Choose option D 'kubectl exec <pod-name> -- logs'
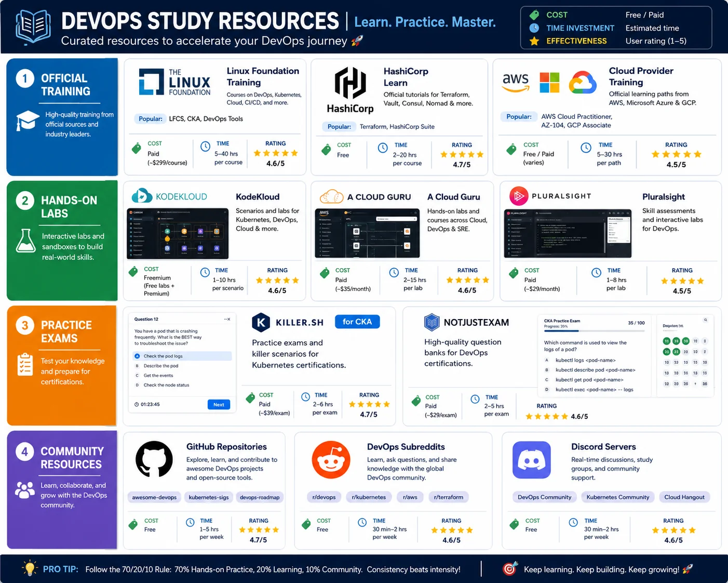This screenshot has height=583, width=728. [x=589, y=390]
